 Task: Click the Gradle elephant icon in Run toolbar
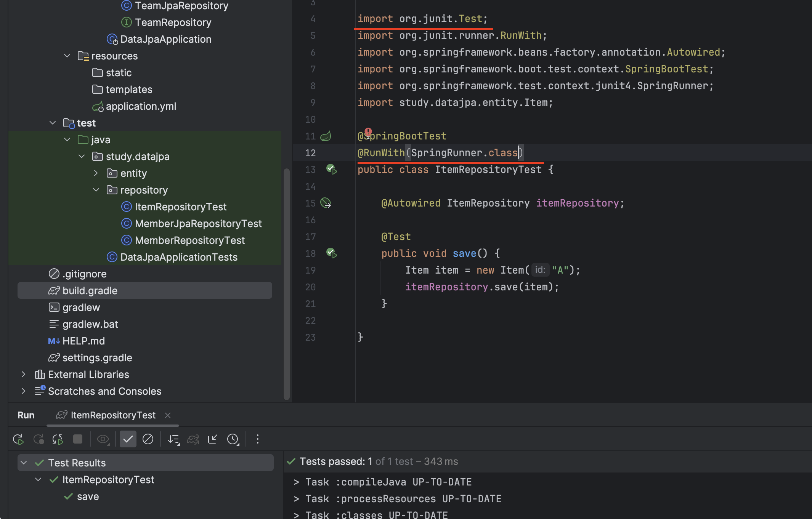[x=193, y=439]
